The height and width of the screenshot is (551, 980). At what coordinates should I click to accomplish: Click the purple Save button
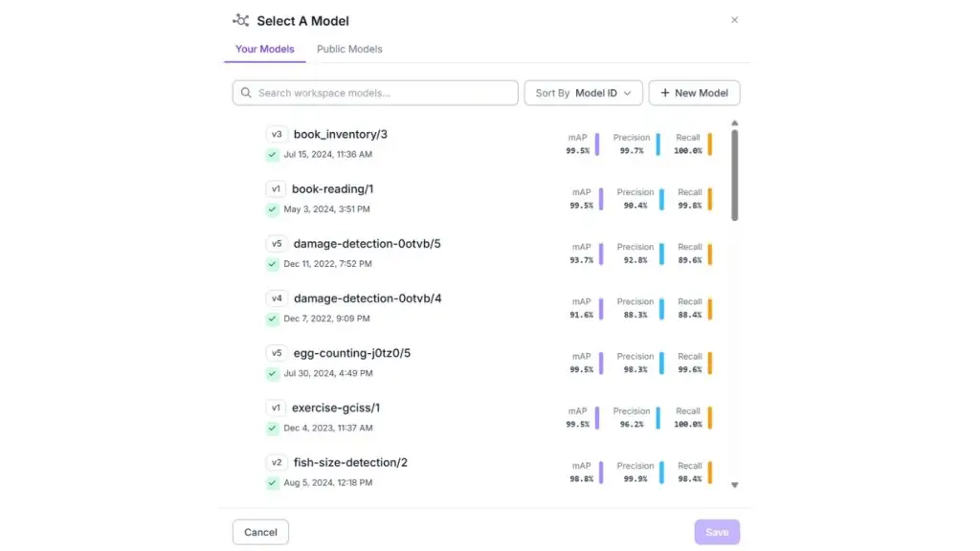717,532
